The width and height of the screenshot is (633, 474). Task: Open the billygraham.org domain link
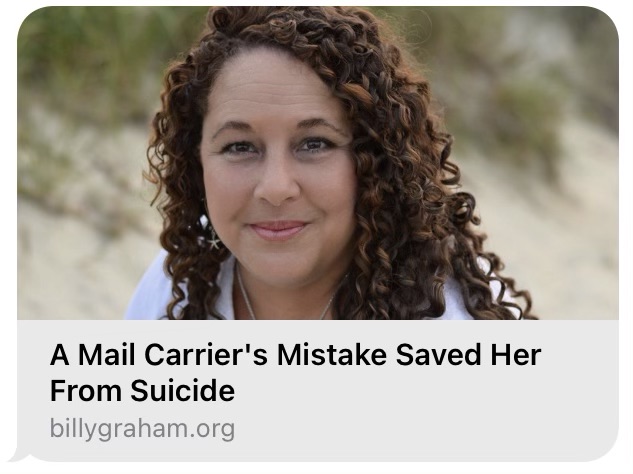142,429
